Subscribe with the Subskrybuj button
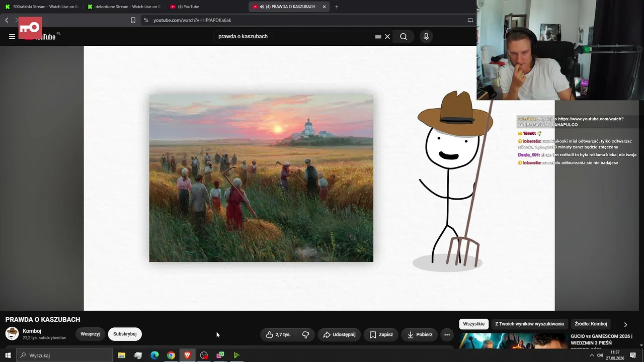Screen dimensions: 644x362 pyautogui.click(x=125, y=334)
